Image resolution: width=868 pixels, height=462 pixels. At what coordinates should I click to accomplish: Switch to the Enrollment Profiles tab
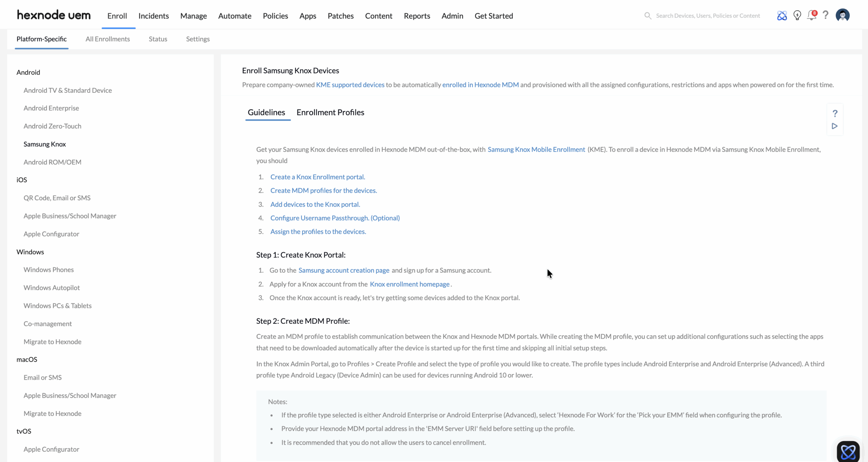(330, 112)
